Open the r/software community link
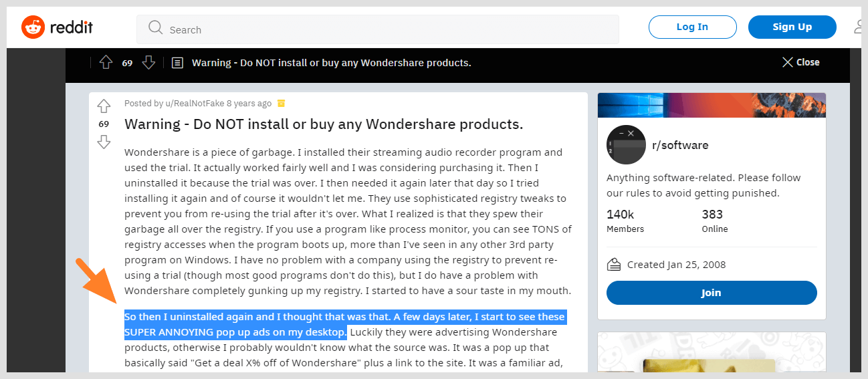This screenshot has width=868, height=379. (679, 145)
